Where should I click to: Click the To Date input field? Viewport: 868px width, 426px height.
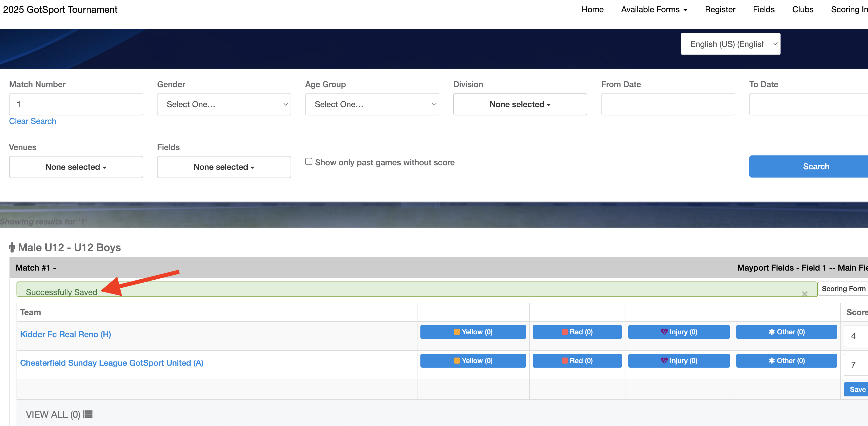809,104
